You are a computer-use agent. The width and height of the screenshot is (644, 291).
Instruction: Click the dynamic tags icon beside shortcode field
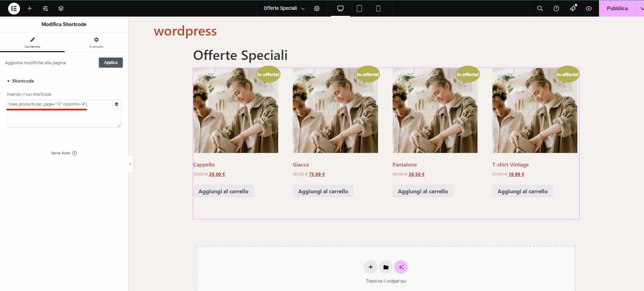point(116,104)
